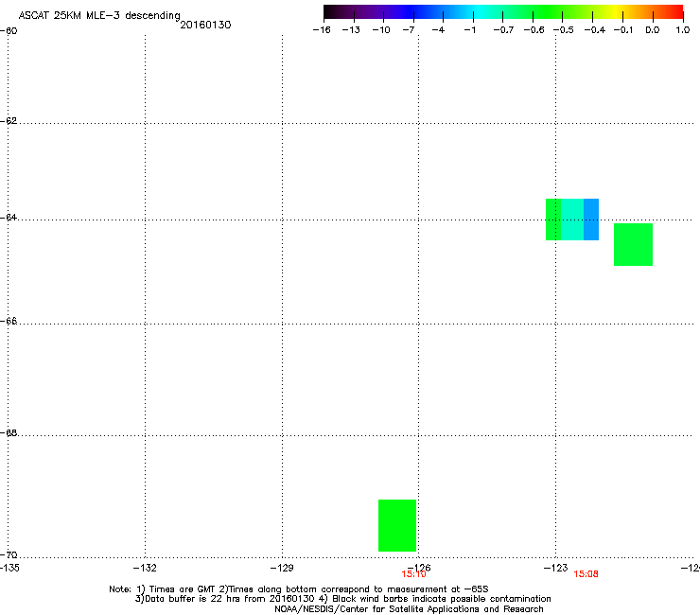Click the '-132' longitude axis label

click(145, 568)
